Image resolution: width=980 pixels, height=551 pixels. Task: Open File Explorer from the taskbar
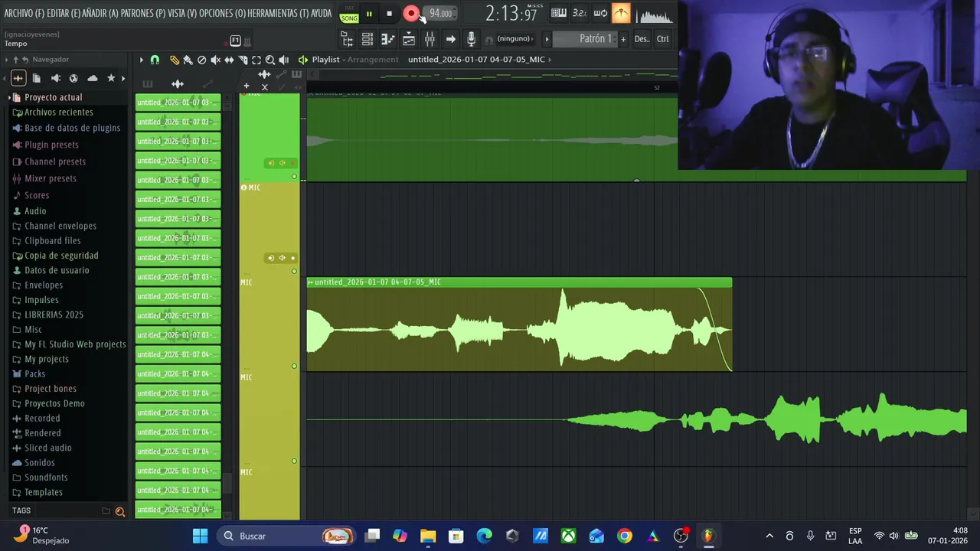pyautogui.click(x=428, y=536)
